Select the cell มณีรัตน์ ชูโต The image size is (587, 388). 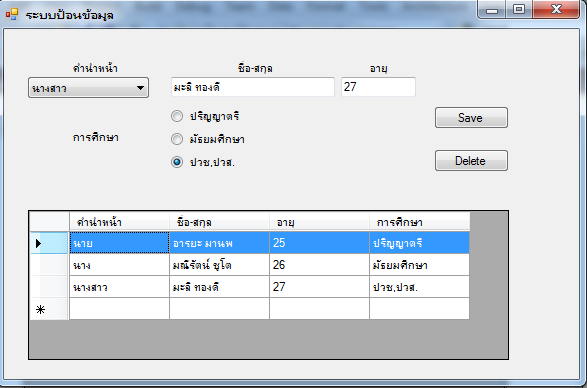219,265
